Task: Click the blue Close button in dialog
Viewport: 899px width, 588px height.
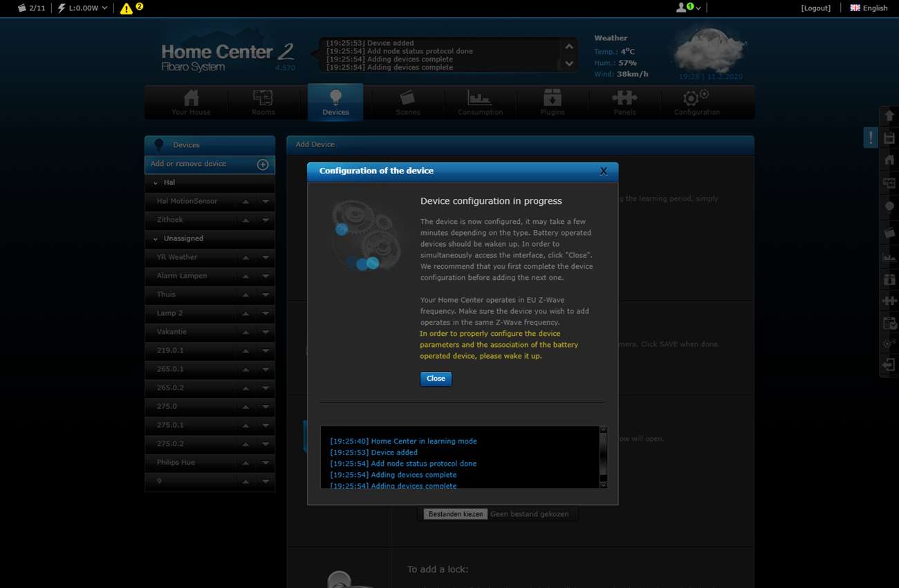Action: coord(436,379)
